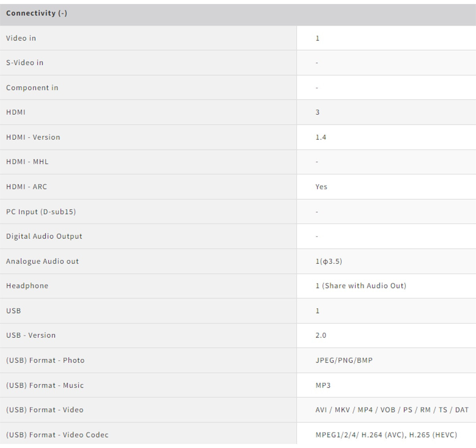Viewport: 476px width, 448px height.
Task: Select the Digital Audio Output label
Action: click(44, 236)
